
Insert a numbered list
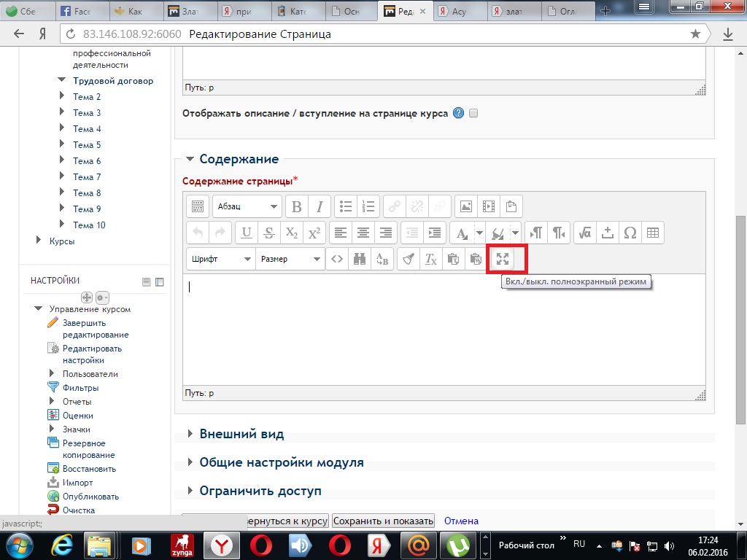click(x=368, y=206)
